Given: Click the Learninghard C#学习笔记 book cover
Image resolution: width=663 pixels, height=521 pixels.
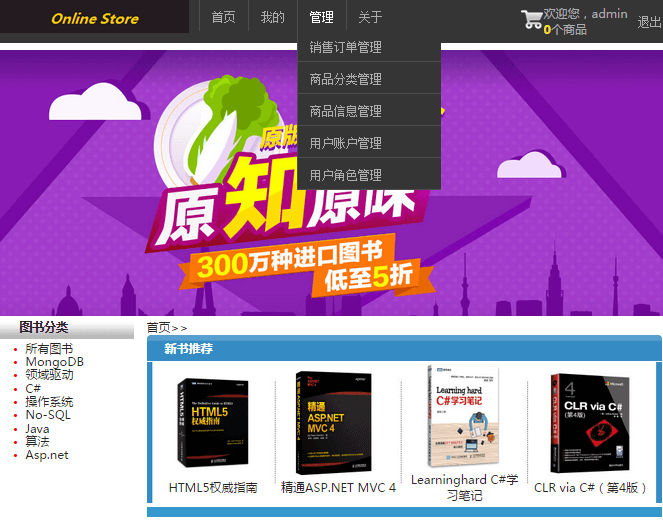Looking at the screenshot, I should pyautogui.click(x=463, y=417).
